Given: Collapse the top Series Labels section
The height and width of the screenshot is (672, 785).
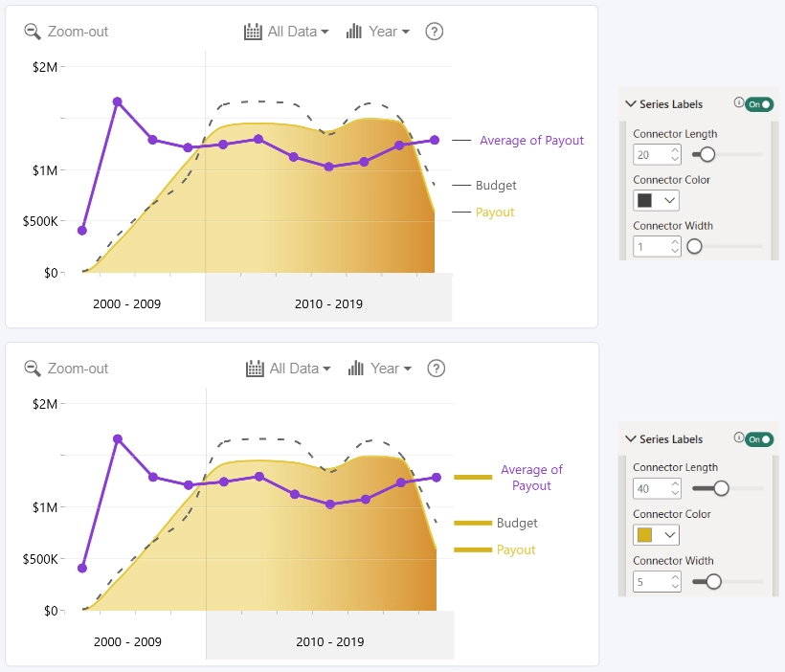Looking at the screenshot, I should pos(631,104).
